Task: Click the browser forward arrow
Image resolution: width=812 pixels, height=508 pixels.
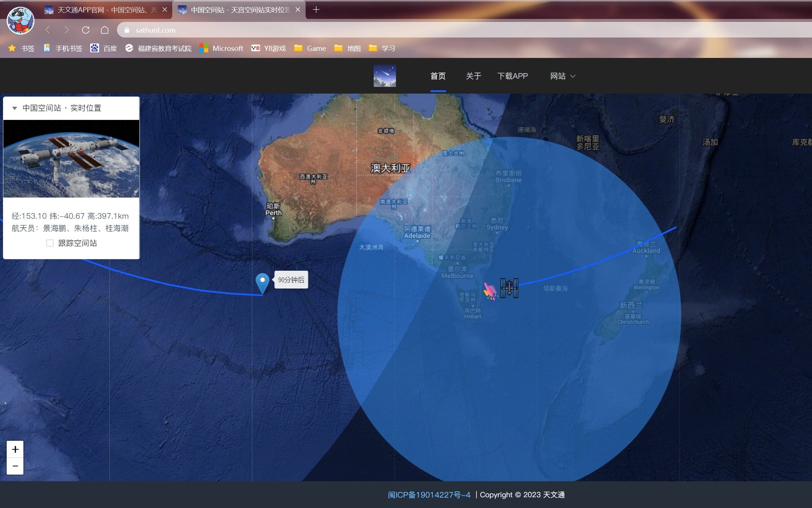Action: tap(66, 30)
